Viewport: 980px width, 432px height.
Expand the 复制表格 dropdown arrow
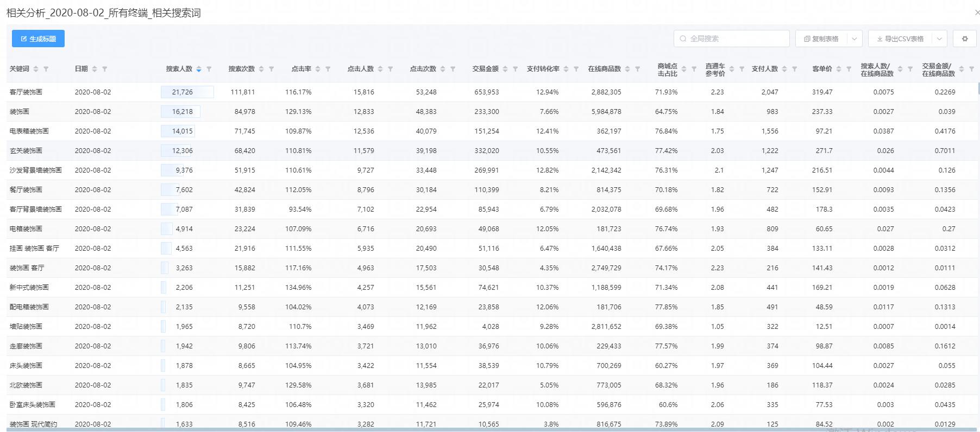(854, 39)
